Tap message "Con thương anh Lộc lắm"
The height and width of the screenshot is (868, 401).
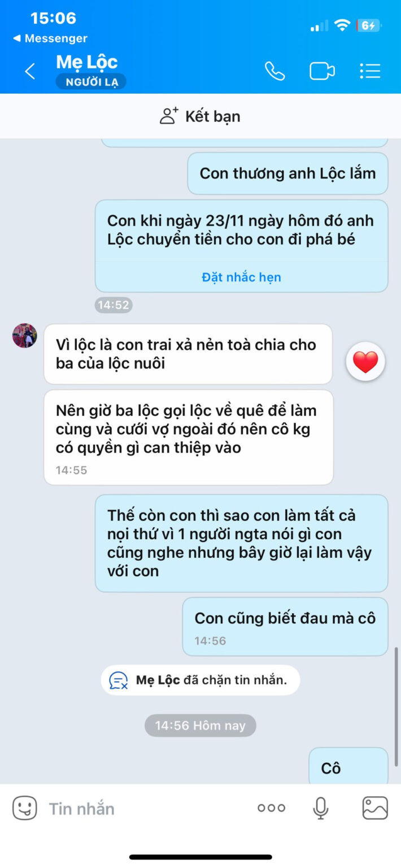[x=287, y=173]
